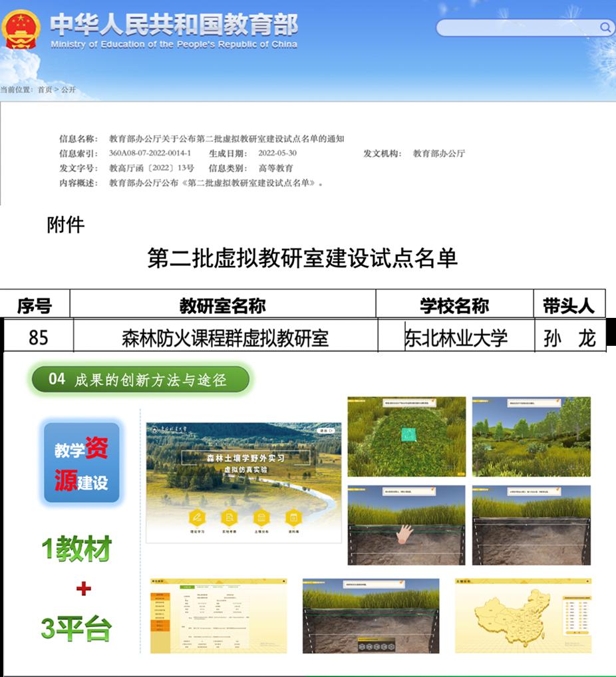Viewport: 616px width, 677px height.
Task: Click the national emblem logo
Action: click(22, 30)
